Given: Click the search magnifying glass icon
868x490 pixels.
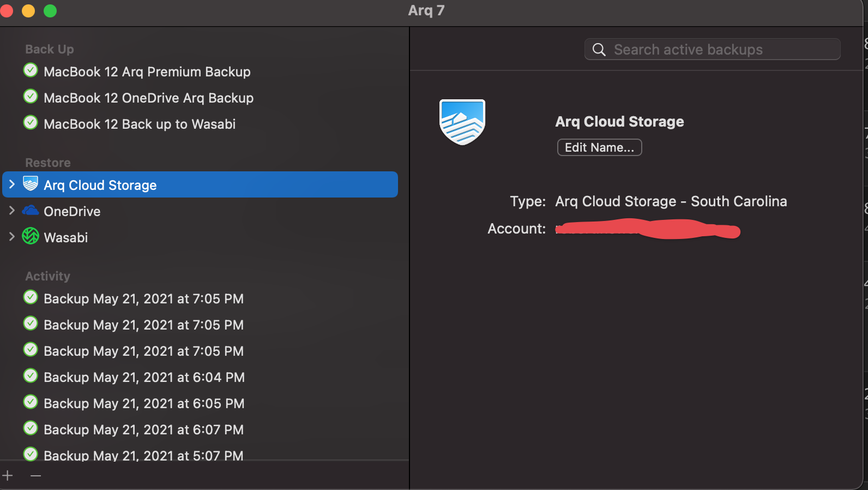Looking at the screenshot, I should pos(599,50).
